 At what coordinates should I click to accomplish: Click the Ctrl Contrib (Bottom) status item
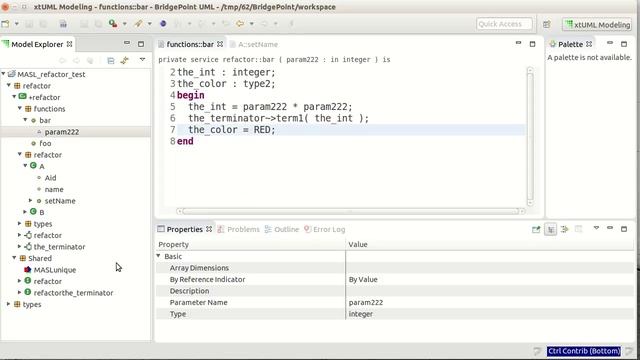584,351
